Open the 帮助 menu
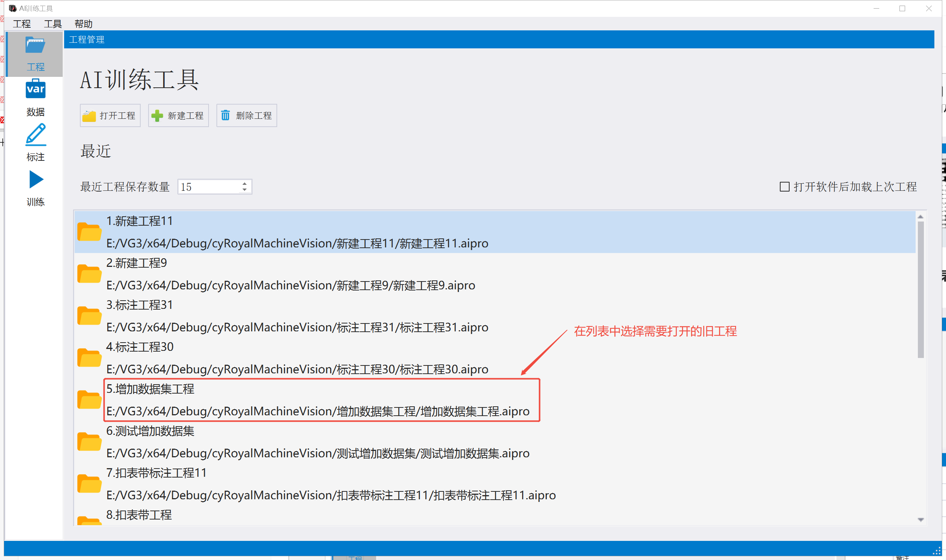 tap(83, 24)
